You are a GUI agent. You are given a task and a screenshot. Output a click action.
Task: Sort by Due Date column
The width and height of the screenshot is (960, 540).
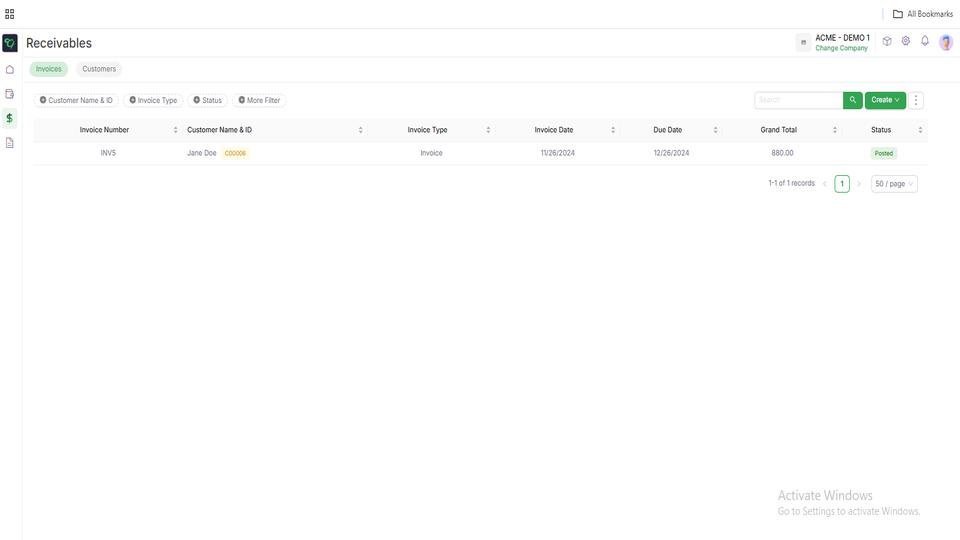click(x=715, y=130)
